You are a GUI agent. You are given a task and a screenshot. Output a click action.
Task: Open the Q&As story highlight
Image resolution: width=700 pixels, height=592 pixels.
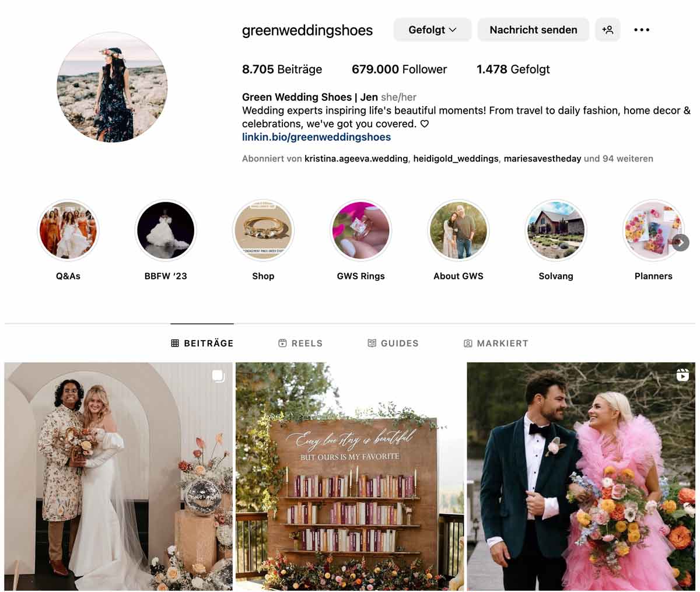[68, 230]
